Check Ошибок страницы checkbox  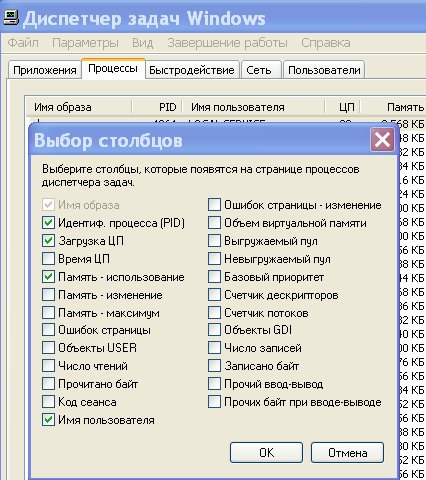coord(48,330)
